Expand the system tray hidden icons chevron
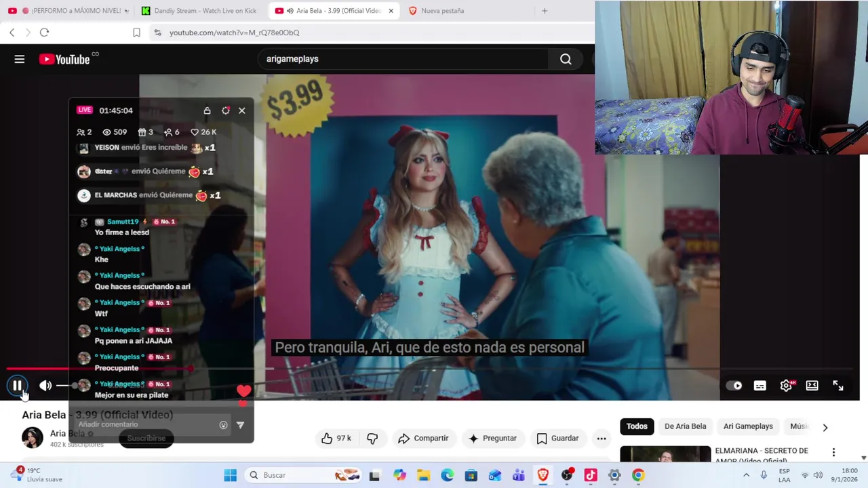This screenshot has height=488, width=868. (x=746, y=475)
